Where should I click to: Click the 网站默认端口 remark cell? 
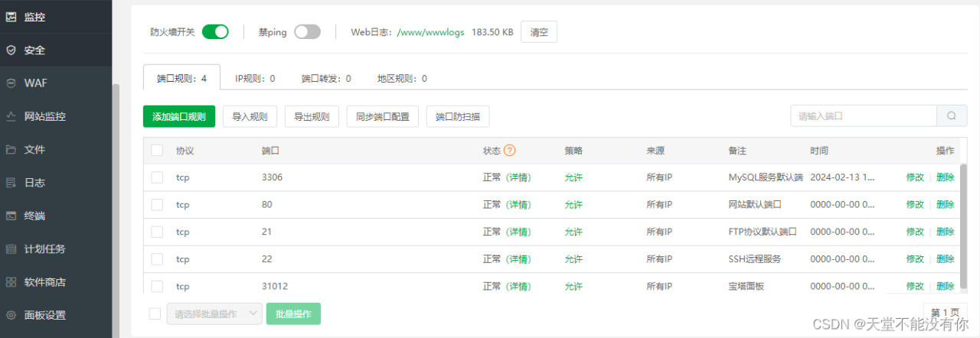[x=756, y=204]
